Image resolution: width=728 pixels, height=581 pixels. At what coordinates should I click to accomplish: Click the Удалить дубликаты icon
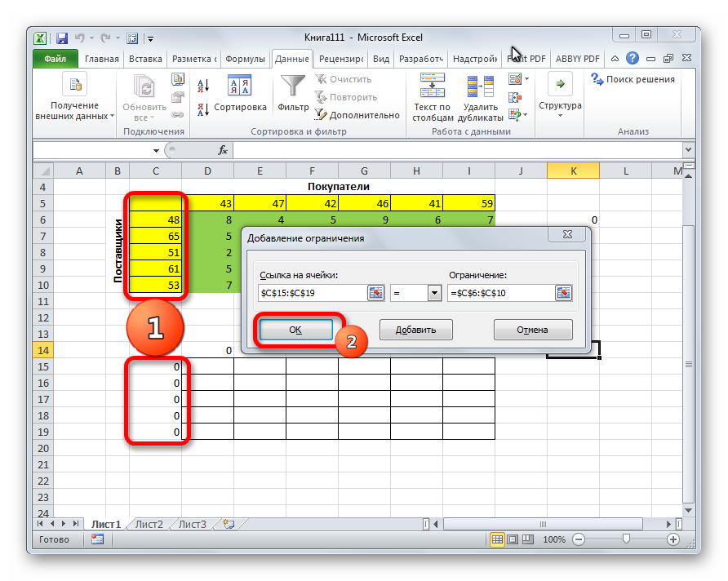pyautogui.click(x=480, y=86)
